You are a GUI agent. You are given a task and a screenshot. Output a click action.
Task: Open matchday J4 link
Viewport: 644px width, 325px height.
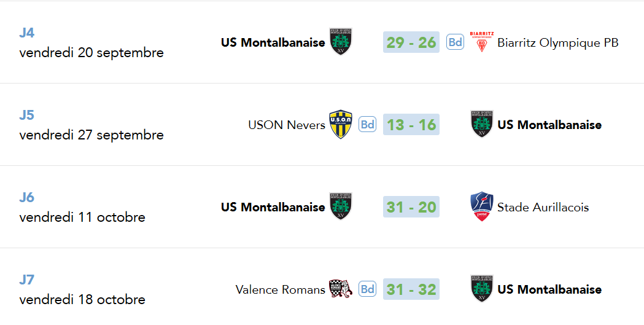[26, 33]
